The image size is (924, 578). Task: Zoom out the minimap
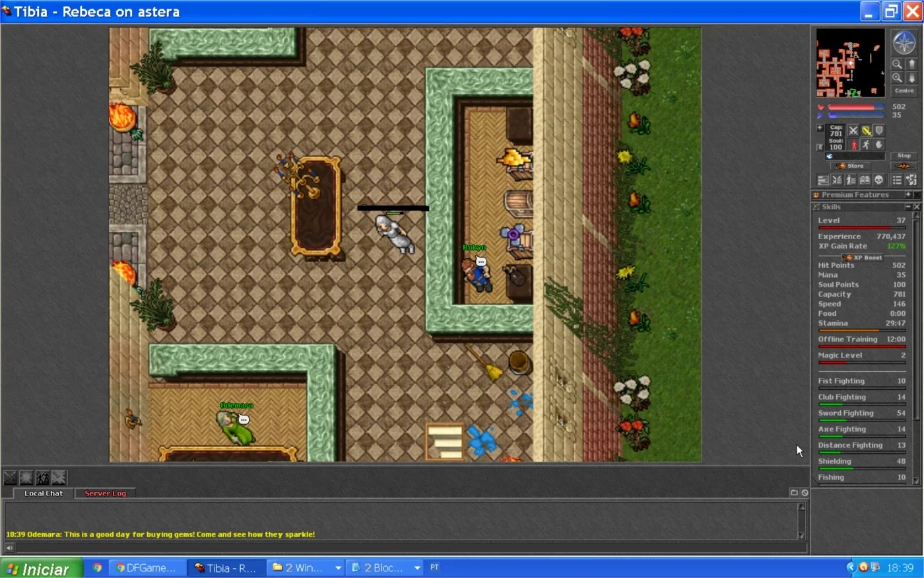(x=897, y=64)
